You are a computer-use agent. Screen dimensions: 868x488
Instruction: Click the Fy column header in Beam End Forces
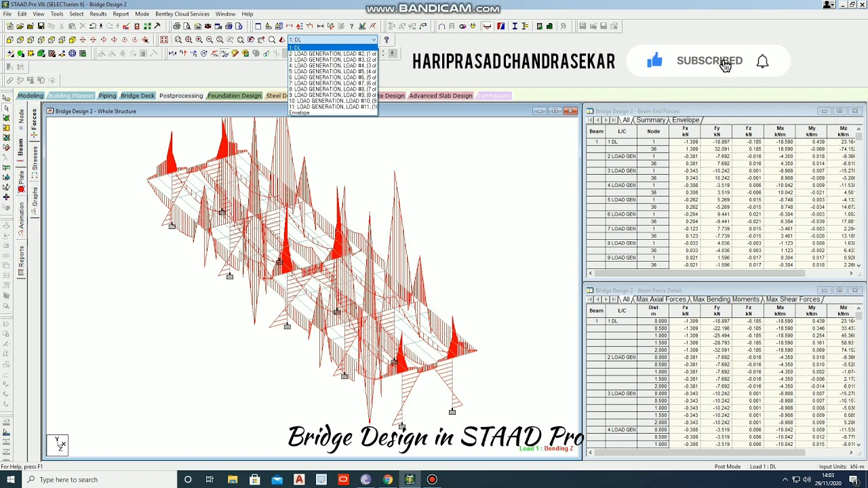[x=717, y=131]
